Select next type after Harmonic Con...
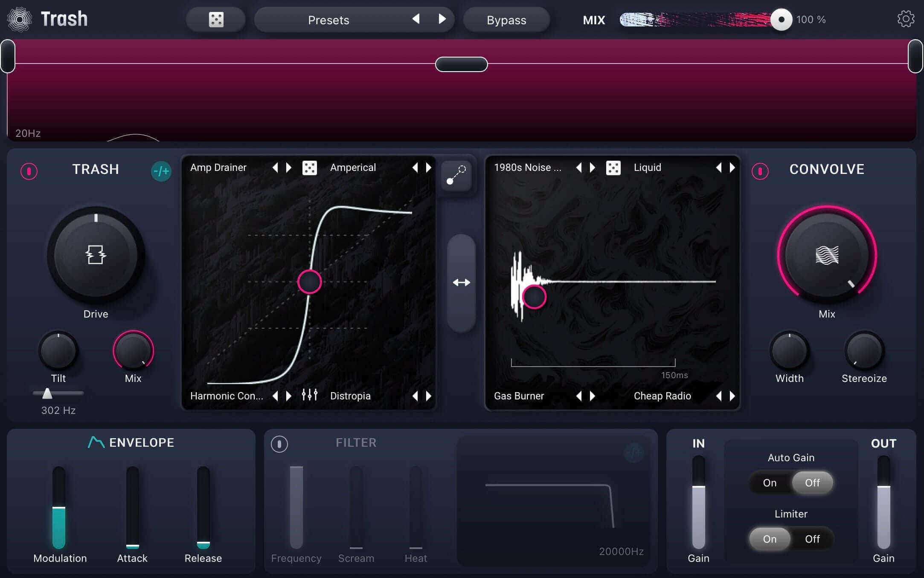The image size is (924, 578). coord(289,396)
